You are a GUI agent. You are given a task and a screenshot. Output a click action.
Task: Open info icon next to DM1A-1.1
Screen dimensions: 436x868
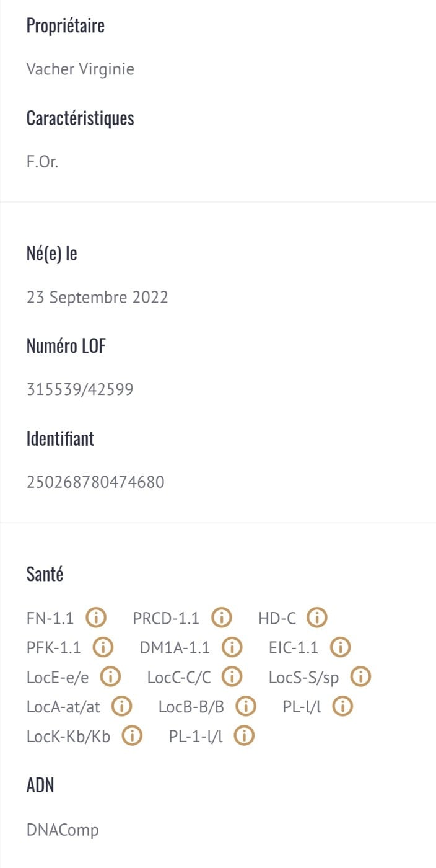coord(232,647)
